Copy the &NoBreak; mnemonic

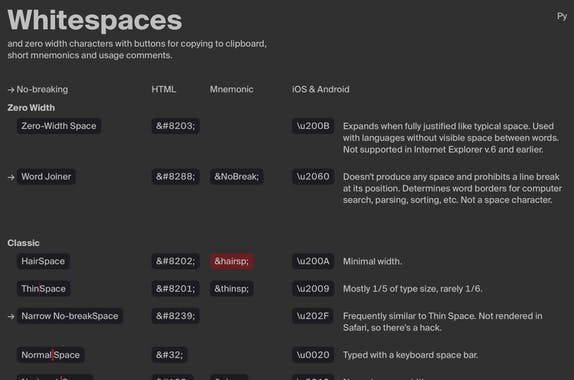(236, 176)
